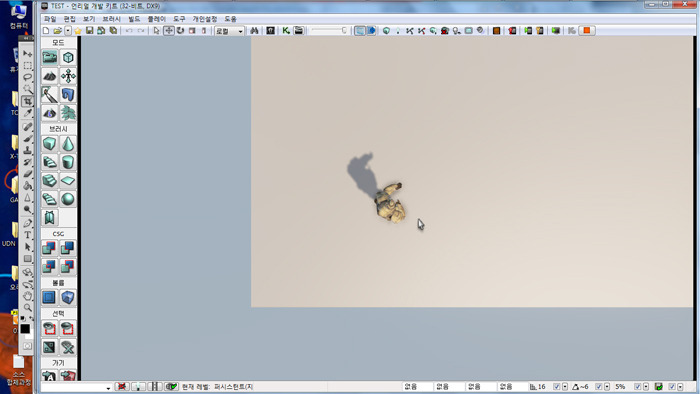Open the 빌드 menu
This screenshot has height=394, width=700.
coord(134,19)
